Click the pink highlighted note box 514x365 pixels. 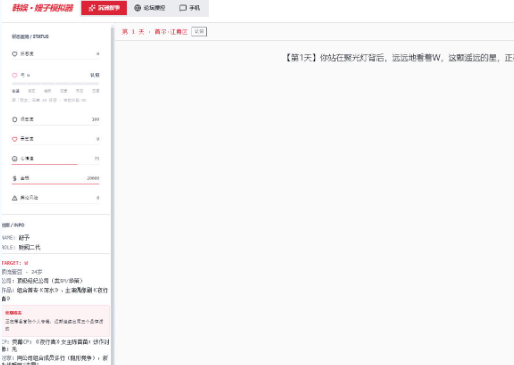pos(56,321)
